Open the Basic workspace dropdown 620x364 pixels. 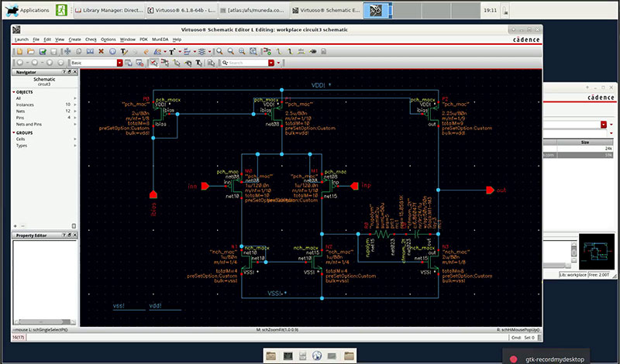click(x=120, y=63)
